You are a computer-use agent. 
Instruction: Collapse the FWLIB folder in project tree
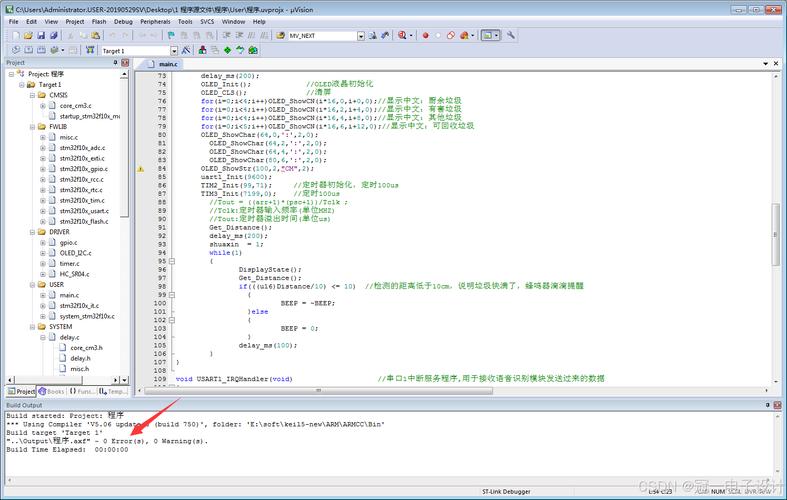click(32, 127)
